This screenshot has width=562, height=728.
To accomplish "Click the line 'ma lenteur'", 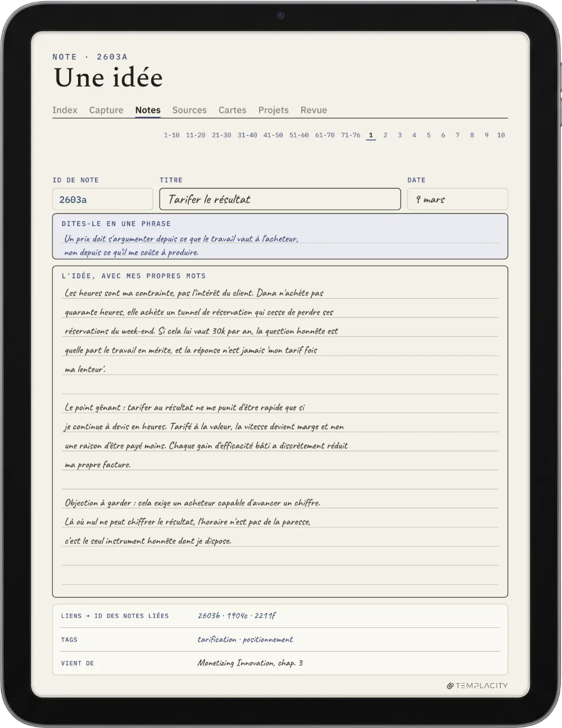I will (x=85, y=369).
